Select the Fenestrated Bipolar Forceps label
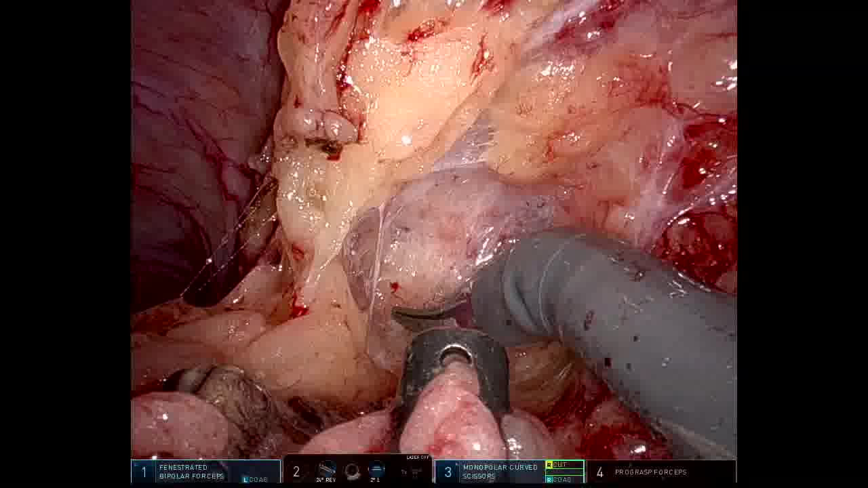This screenshot has height=488, width=868. 191,472
